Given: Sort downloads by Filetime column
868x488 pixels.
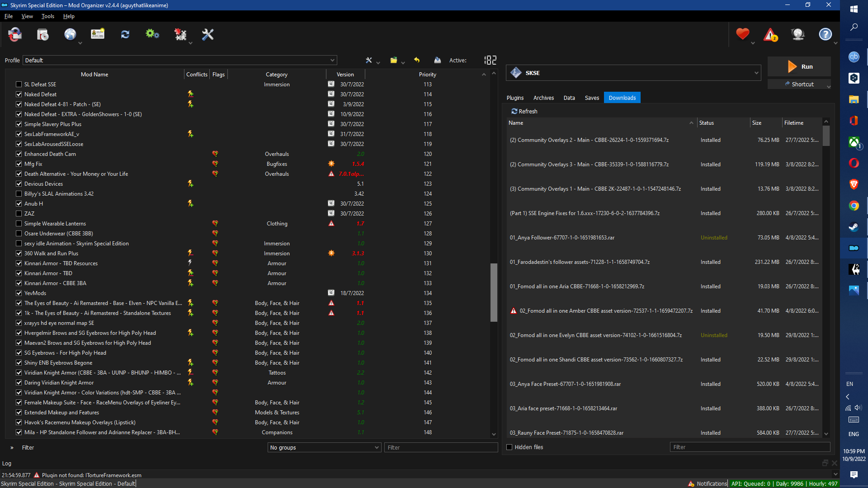Looking at the screenshot, I should pos(802,123).
